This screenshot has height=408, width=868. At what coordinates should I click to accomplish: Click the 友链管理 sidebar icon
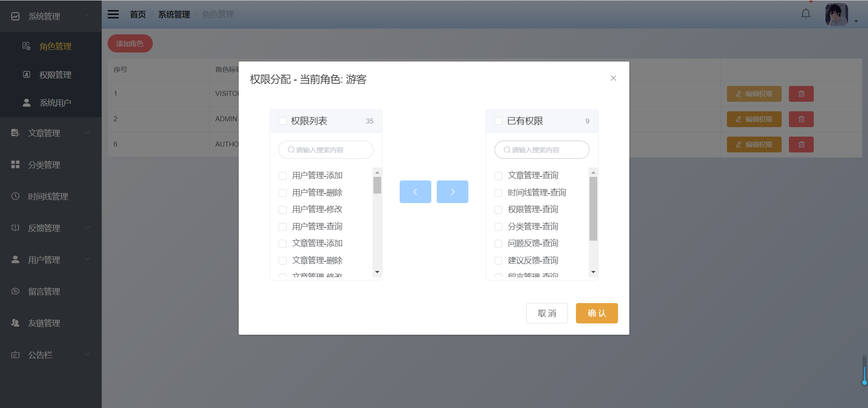[x=15, y=323]
